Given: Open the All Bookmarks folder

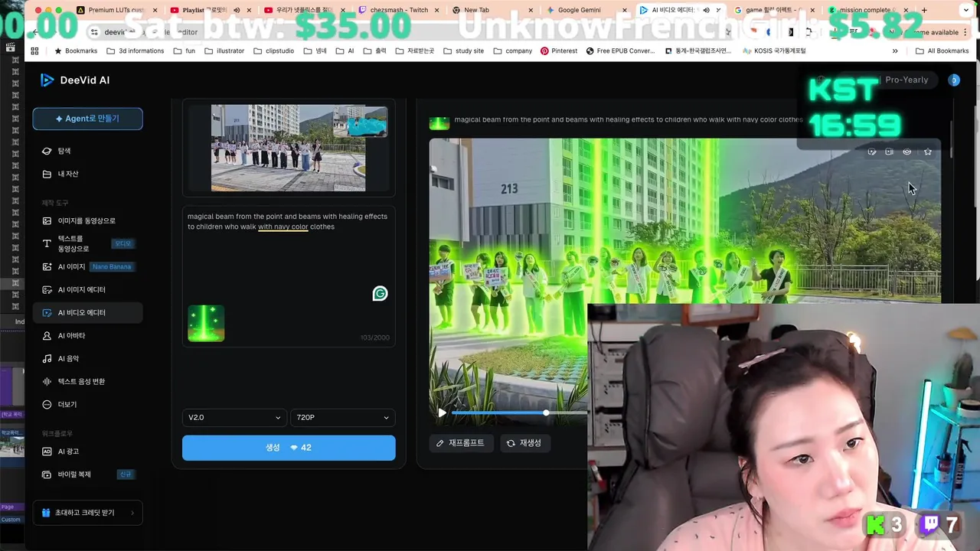Looking at the screenshot, I should (x=942, y=51).
